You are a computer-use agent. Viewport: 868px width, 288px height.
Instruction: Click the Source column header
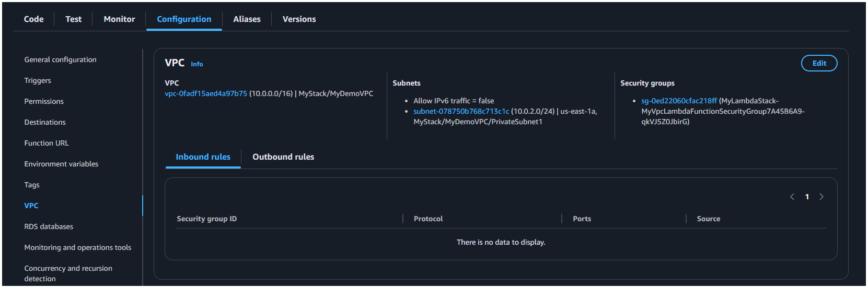[x=708, y=219]
